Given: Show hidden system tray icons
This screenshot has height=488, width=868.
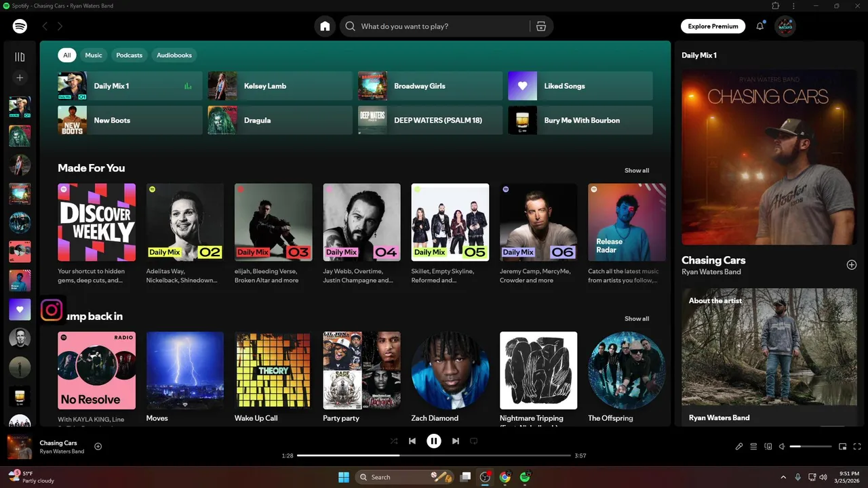Looking at the screenshot, I should point(783,477).
